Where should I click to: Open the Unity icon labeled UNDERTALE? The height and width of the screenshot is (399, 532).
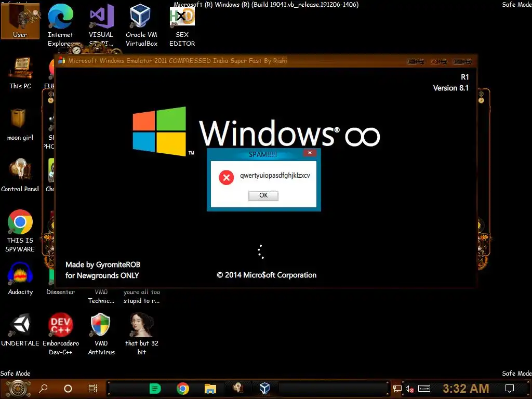[20, 330]
